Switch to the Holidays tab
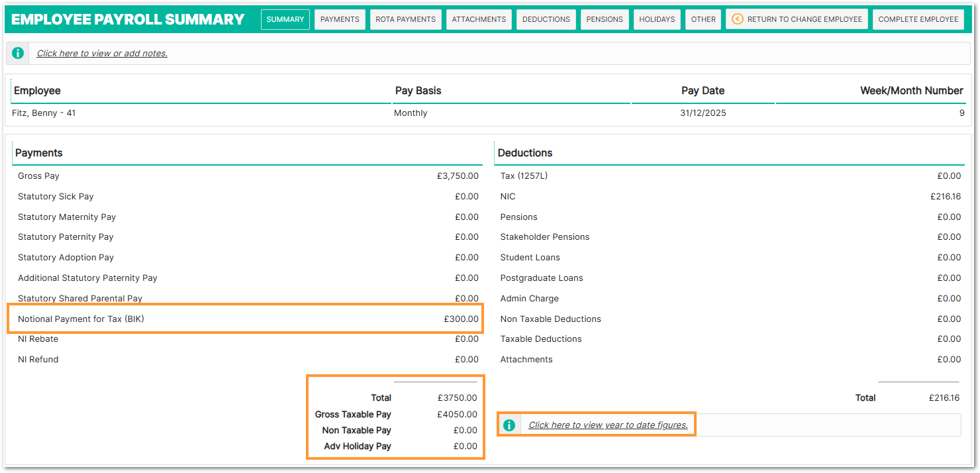The width and height of the screenshot is (980, 473). pyautogui.click(x=657, y=19)
